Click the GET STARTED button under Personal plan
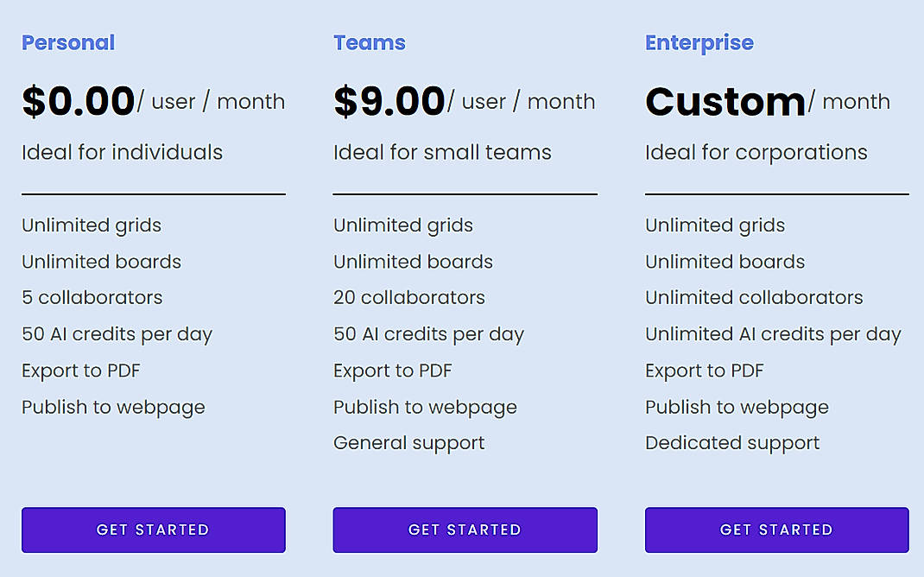This screenshot has height=577, width=924. pos(153,529)
